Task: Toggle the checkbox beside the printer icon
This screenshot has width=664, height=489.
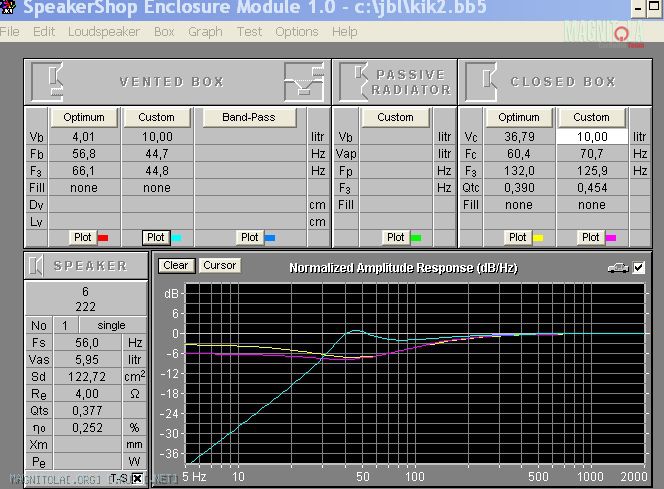Action: point(639,268)
